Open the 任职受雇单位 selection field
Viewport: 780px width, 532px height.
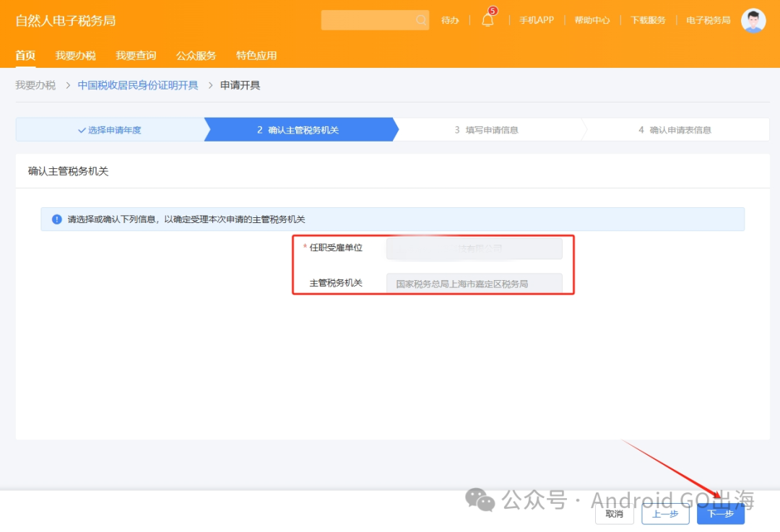(x=475, y=248)
